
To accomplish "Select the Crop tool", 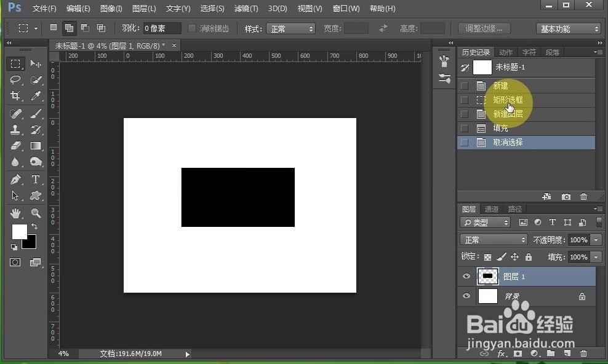I will point(15,96).
